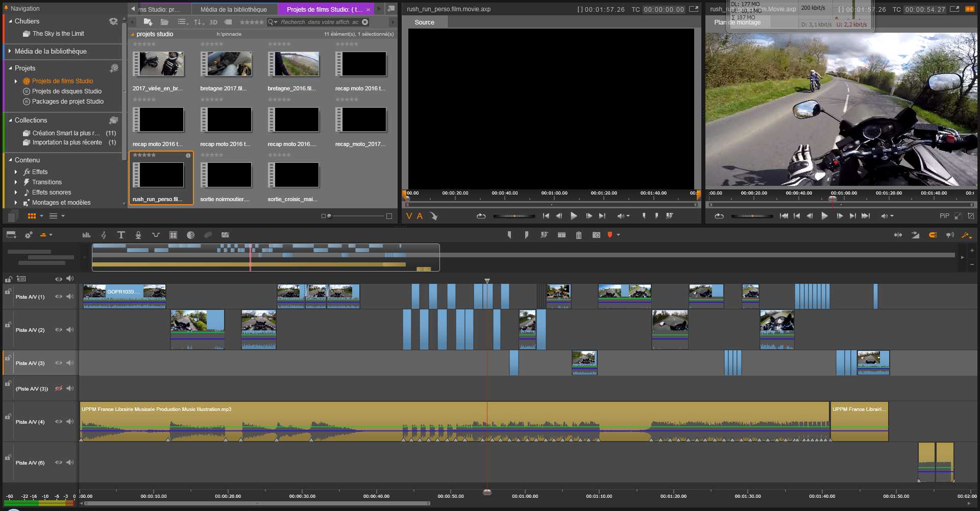The image size is (980, 511).
Task: Adjust the timeline player shuttle slider
Action: point(752,216)
